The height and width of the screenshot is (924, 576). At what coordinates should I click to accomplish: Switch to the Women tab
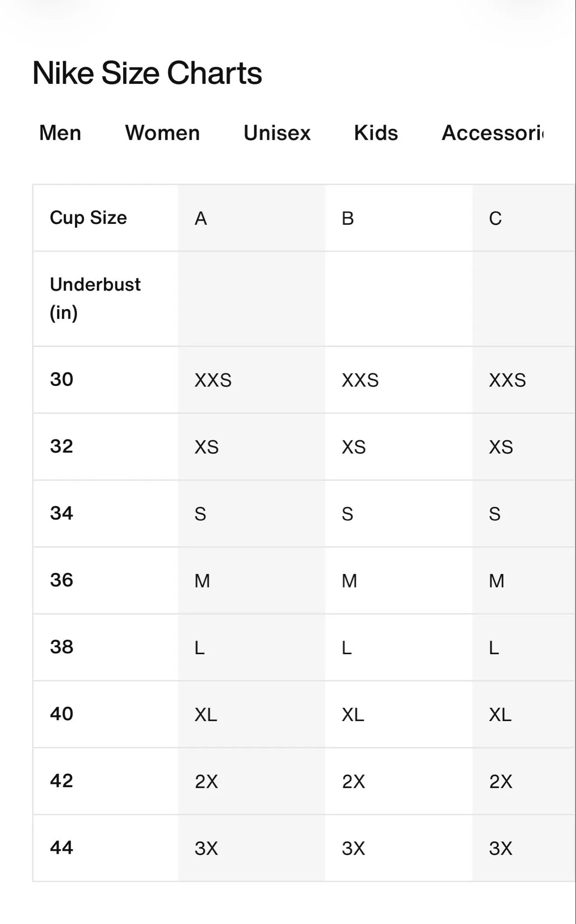tap(163, 133)
